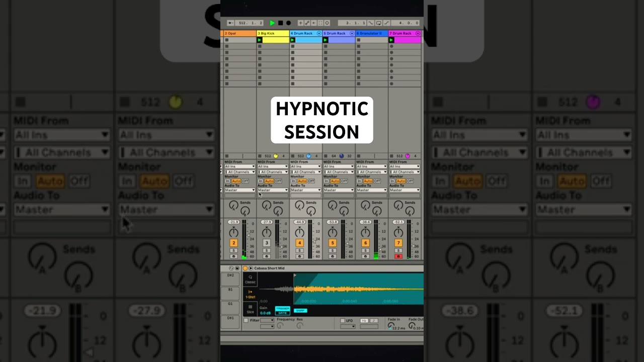Toggle the Punch-In switch icon
Image resolution: width=644 pixels, height=362 pixels.
(x=371, y=23)
